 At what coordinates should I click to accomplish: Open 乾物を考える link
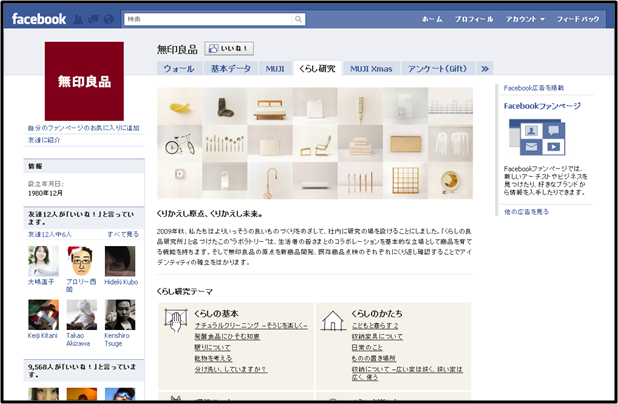click(x=213, y=358)
